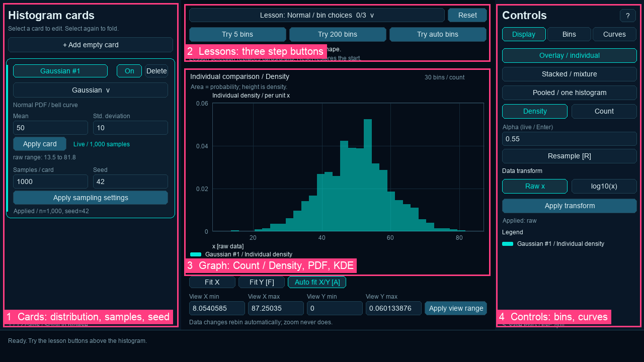Image resolution: width=644 pixels, height=362 pixels.
Task: Open the Gaussian distribution type dropdown
Action: pyautogui.click(x=91, y=90)
